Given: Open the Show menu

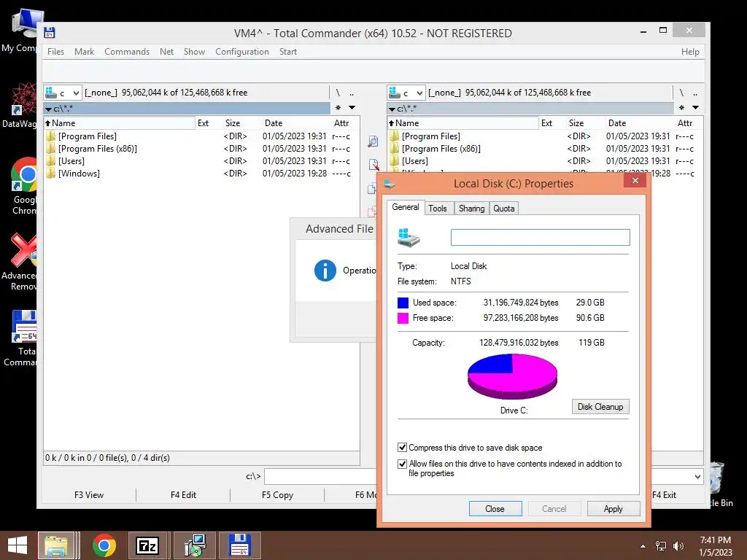Looking at the screenshot, I should (194, 52).
